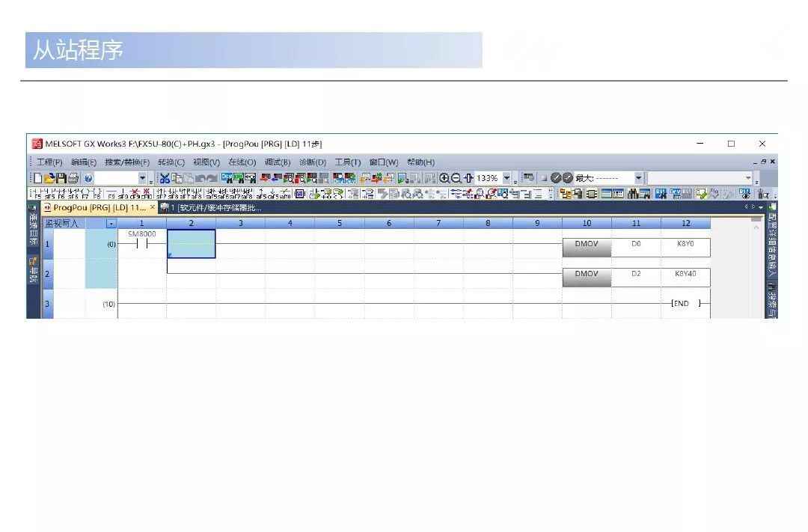Click the Copy icon in the toolbar
Screen dimensions: 808x532
(x=177, y=178)
